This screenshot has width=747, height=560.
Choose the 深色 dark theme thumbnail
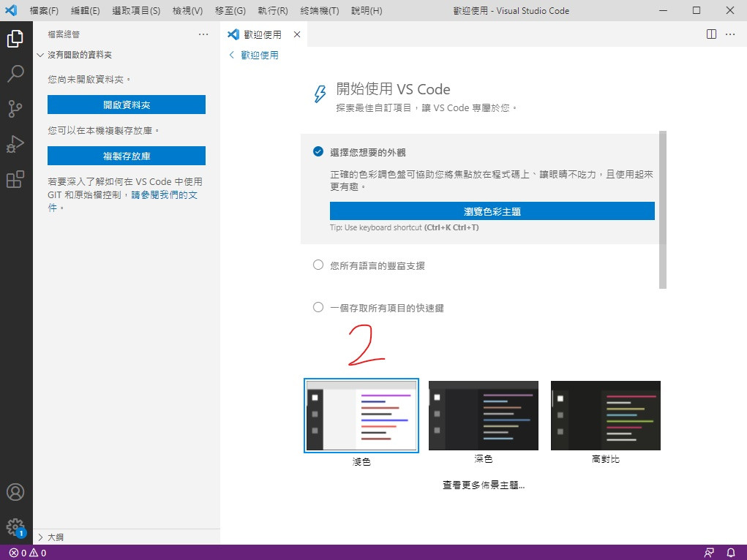tap(484, 415)
